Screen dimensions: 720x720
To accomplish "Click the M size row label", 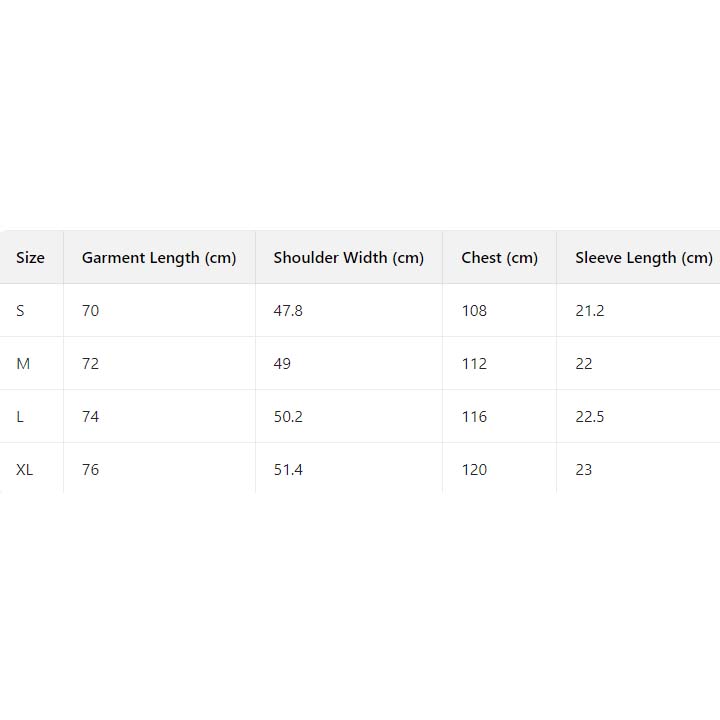I will pos(23,364).
